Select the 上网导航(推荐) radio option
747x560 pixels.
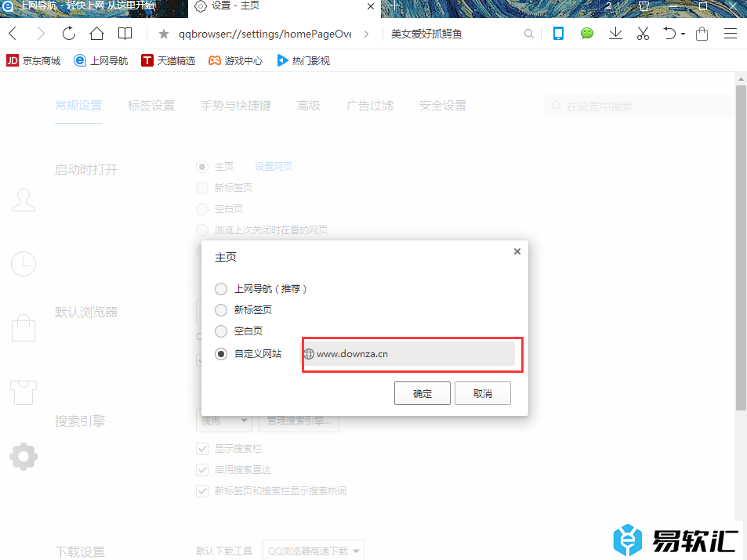(221, 289)
